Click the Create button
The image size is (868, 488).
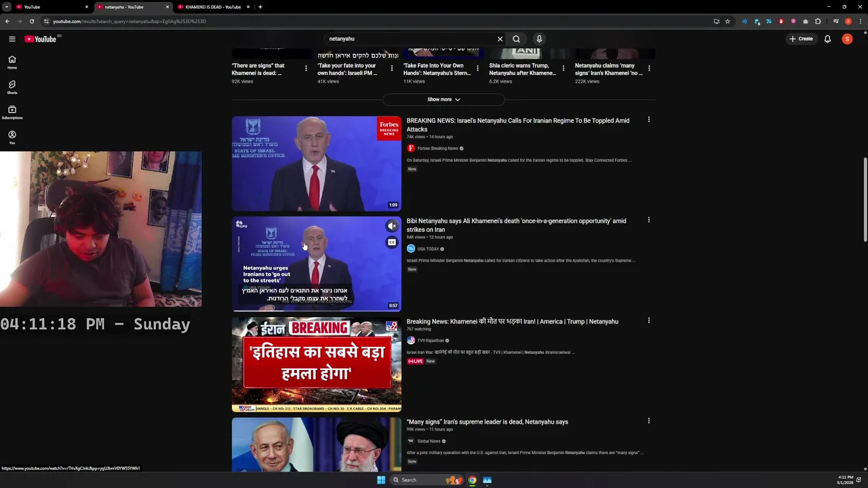(x=801, y=39)
